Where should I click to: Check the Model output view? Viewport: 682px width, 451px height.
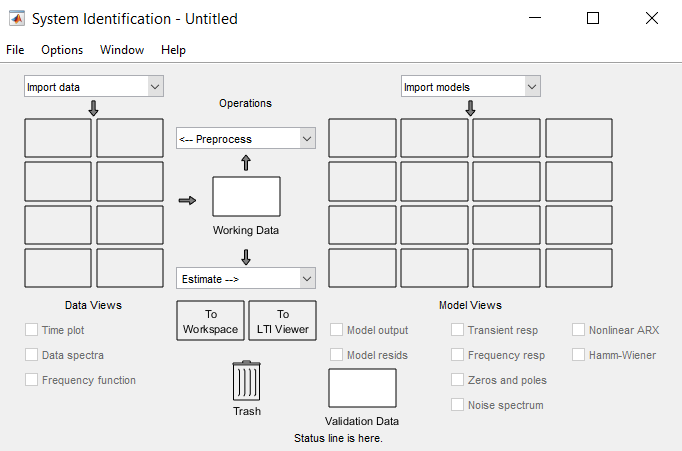point(336,330)
